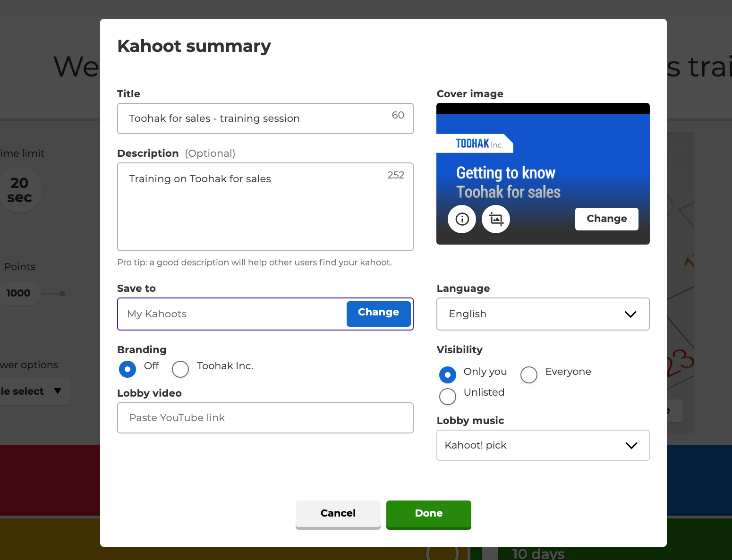Click Change on the cover image
Viewport: 732px width, 560px height.
pos(607,219)
